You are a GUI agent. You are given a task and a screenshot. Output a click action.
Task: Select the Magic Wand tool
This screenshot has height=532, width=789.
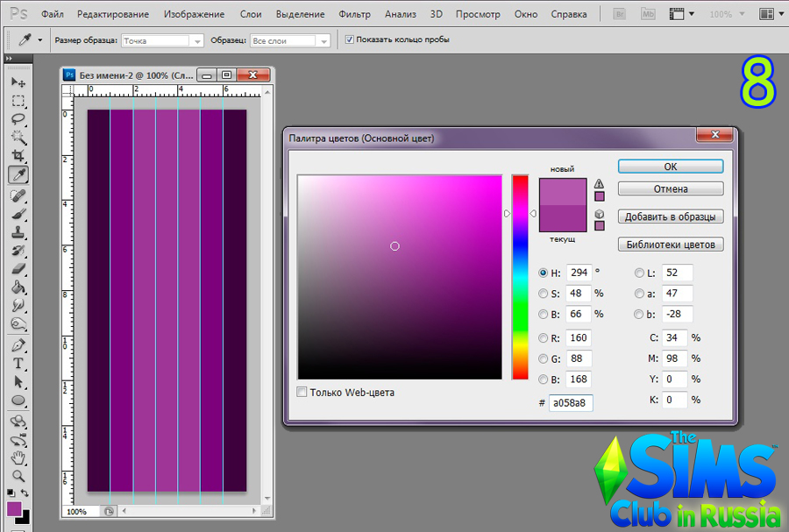point(18,138)
